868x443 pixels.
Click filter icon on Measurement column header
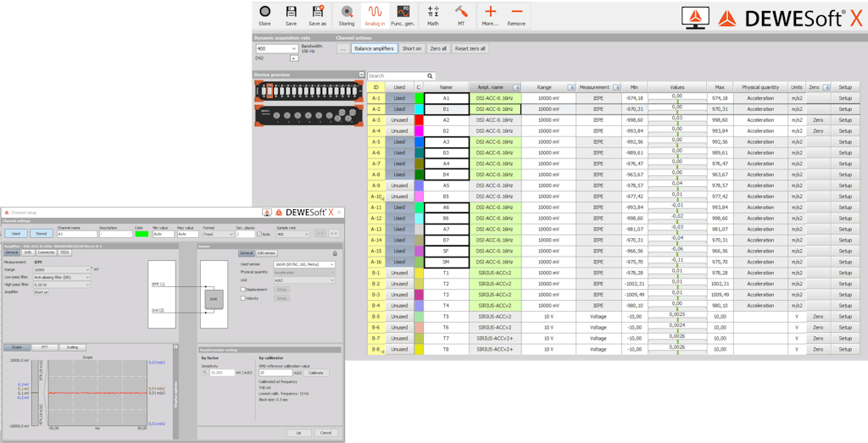tap(616, 87)
